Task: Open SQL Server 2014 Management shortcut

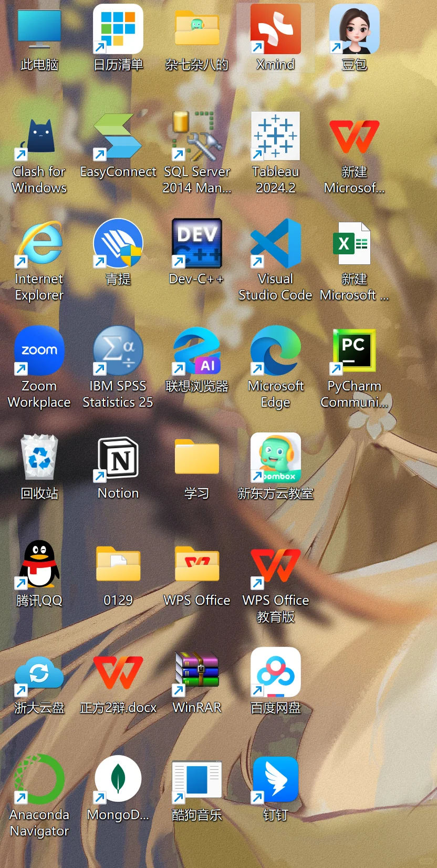Action: pos(197,136)
